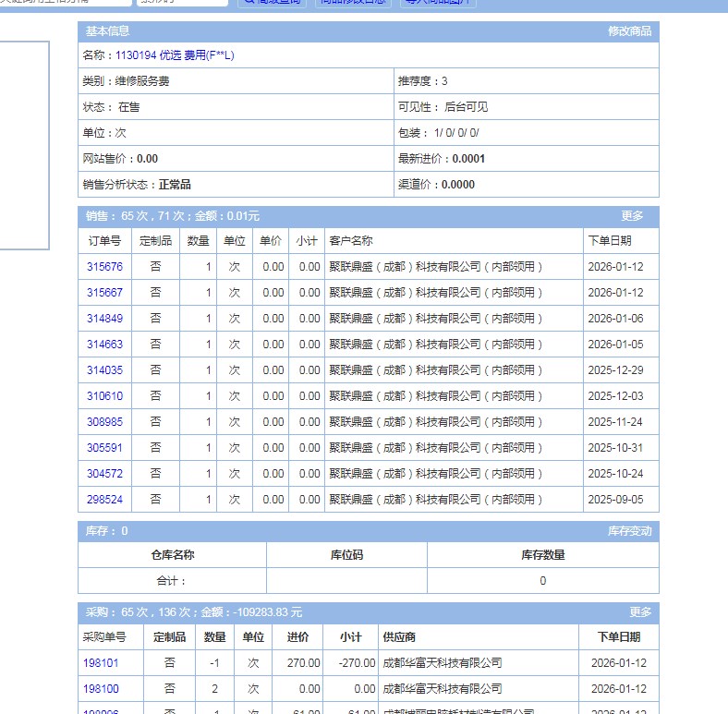Open sales order 314035
Screen dimensions: 728x714
click(104, 370)
